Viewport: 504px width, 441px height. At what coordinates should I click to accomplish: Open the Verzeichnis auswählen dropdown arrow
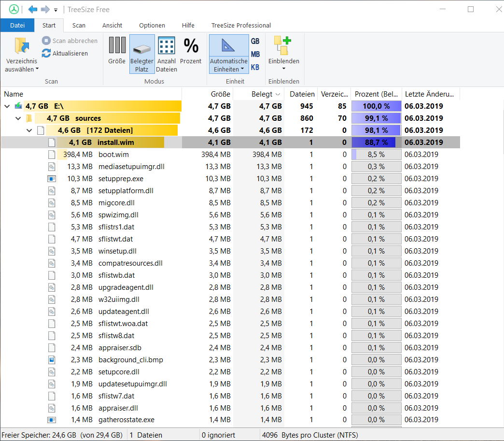click(37, 69)
